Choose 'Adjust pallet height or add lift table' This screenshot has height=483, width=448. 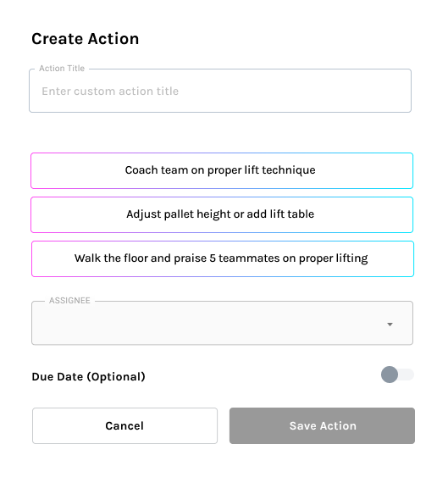222,214
